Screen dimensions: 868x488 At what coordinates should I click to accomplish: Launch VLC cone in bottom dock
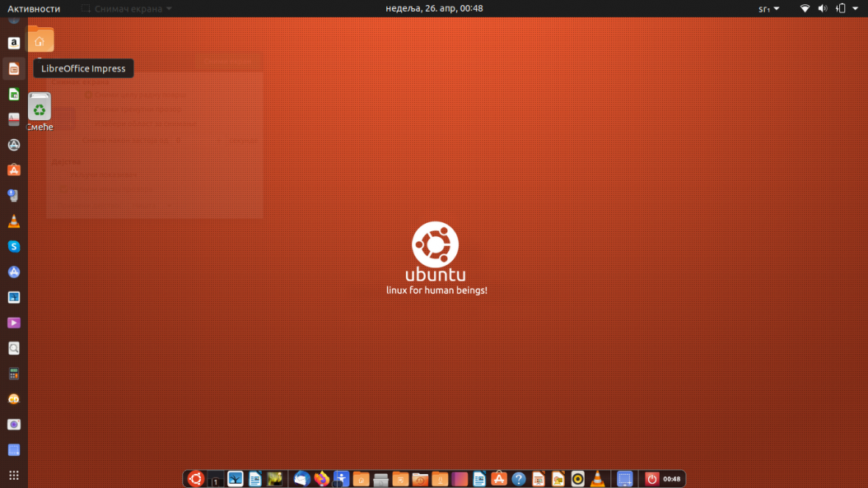597,479
